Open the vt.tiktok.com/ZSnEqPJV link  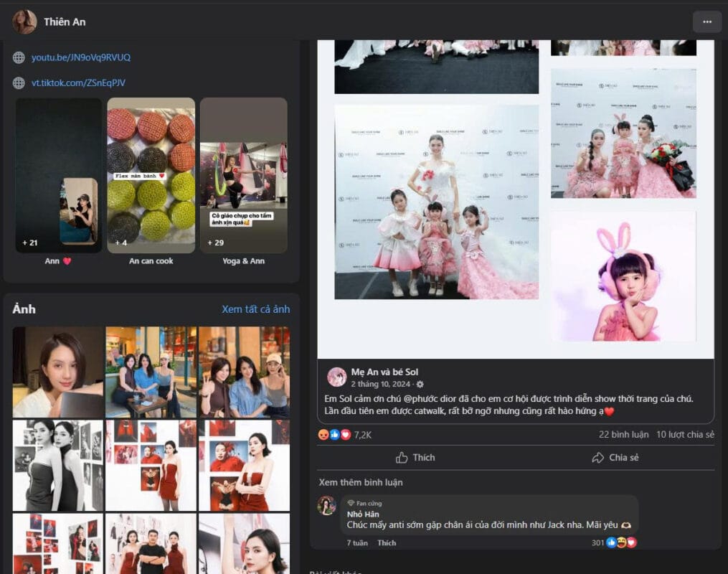coord(78,83)
